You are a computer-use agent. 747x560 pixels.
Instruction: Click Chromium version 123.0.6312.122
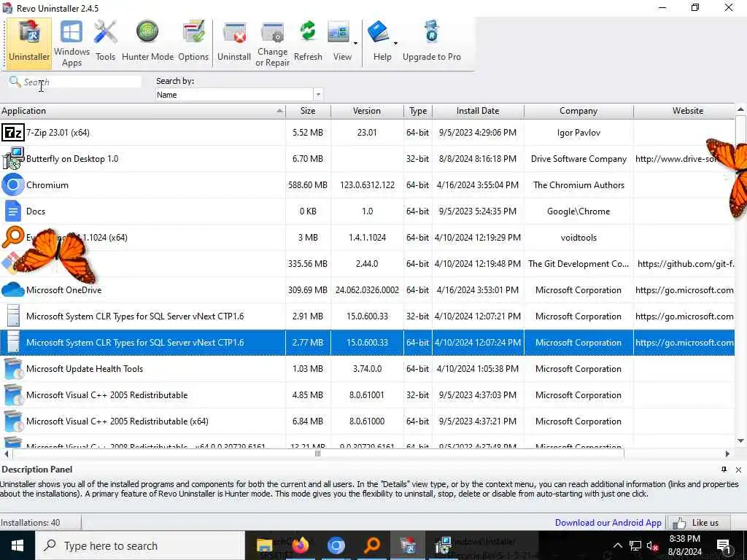pyautogui.click(x=367, y=184)
